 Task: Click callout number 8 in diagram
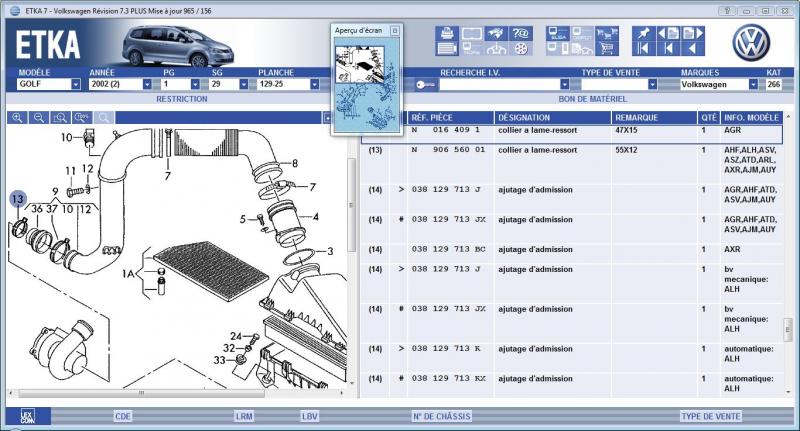295,163
